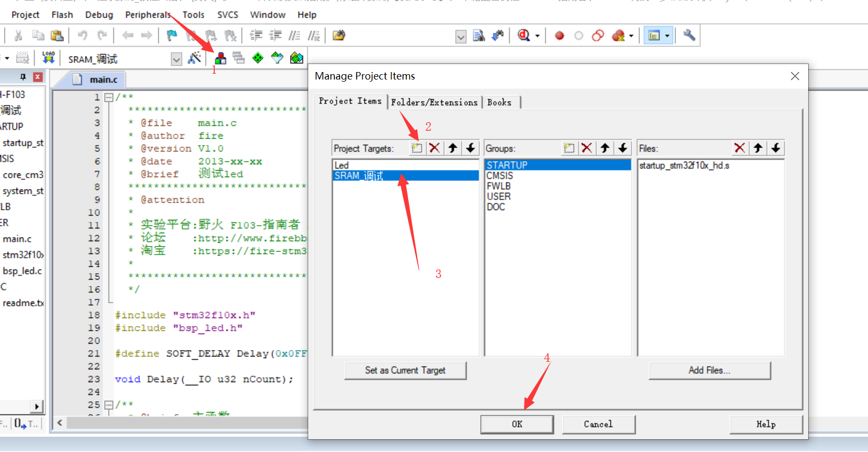Start or stop the debug session

[x=524, y=36]
